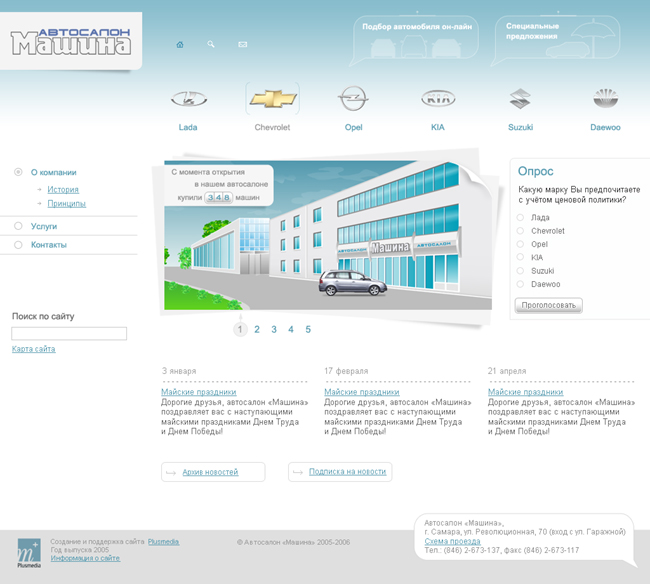Select Daewoo radio option in poll

pos(520,284)
